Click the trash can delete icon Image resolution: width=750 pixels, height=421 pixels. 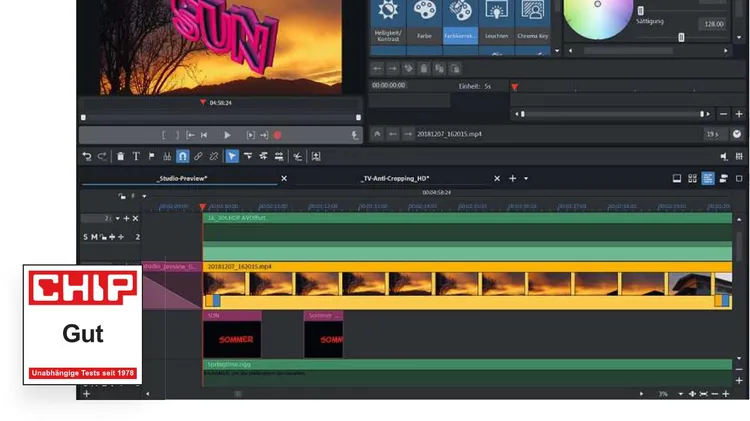[x=120, y=156]
